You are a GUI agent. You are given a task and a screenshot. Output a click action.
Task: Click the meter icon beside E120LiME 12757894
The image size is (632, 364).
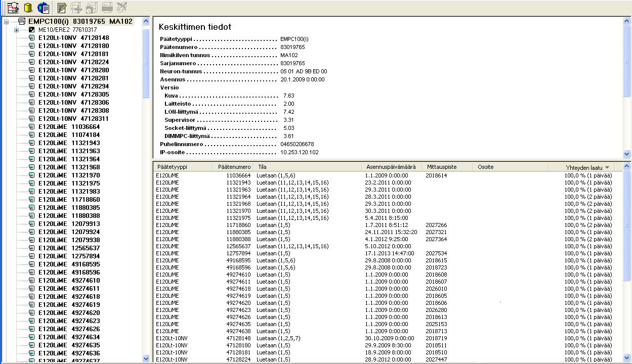tap(31, 256)
